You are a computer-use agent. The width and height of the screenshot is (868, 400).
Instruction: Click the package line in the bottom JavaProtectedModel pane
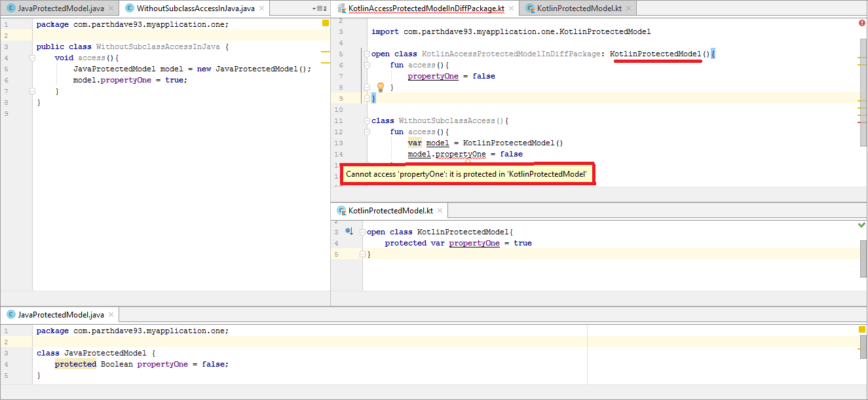(x=133, y=331)
